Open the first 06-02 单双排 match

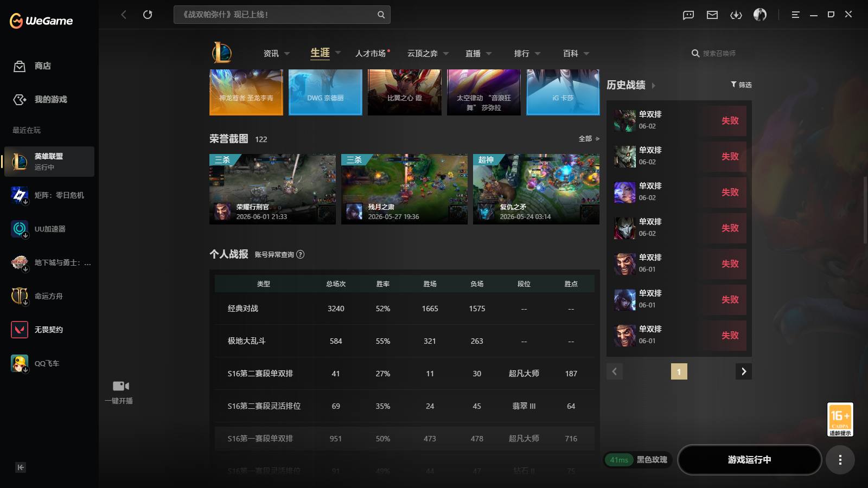[x=680, y=120]
